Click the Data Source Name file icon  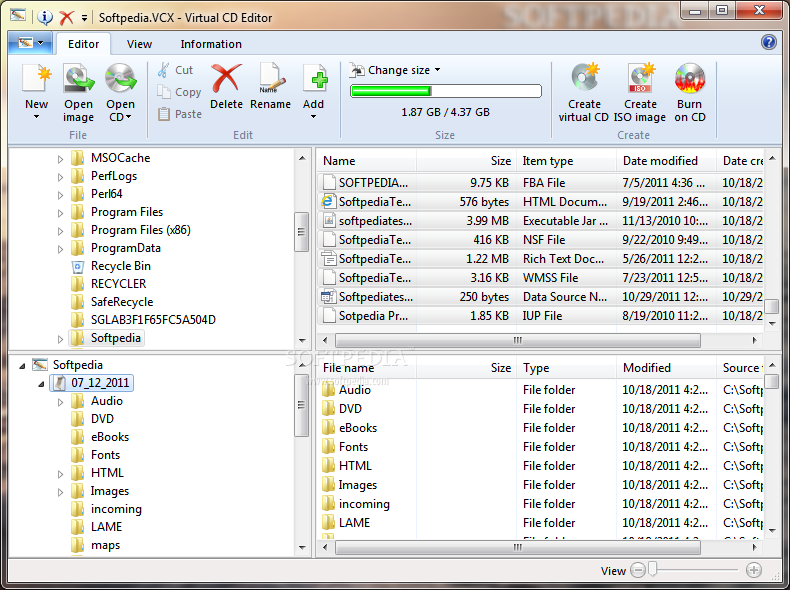(x=328, y=297)
